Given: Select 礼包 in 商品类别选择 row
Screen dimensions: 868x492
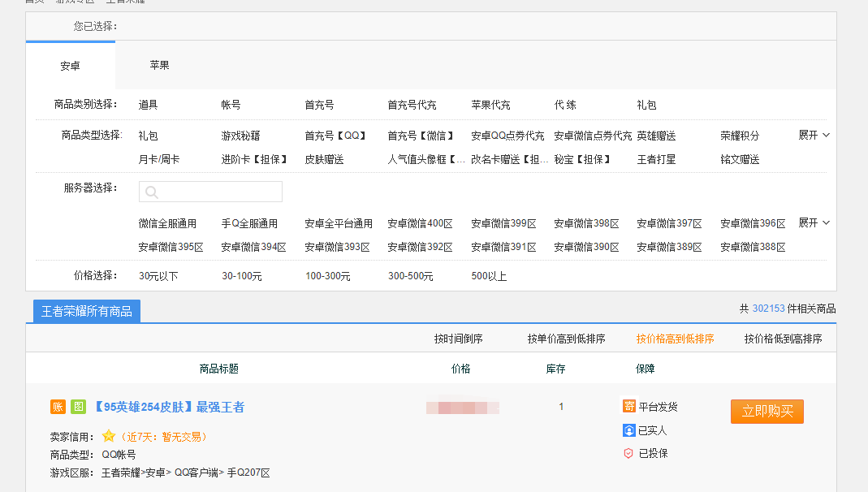Looking at the screenshot, I should tap(646, 105).
